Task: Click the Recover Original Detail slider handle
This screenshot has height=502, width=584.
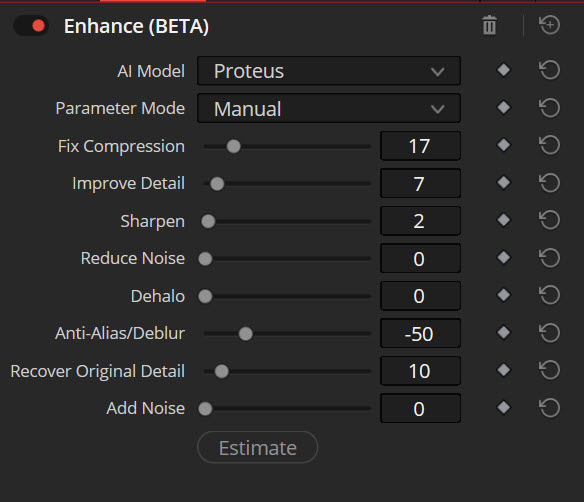Action: (x=222, y=371)
